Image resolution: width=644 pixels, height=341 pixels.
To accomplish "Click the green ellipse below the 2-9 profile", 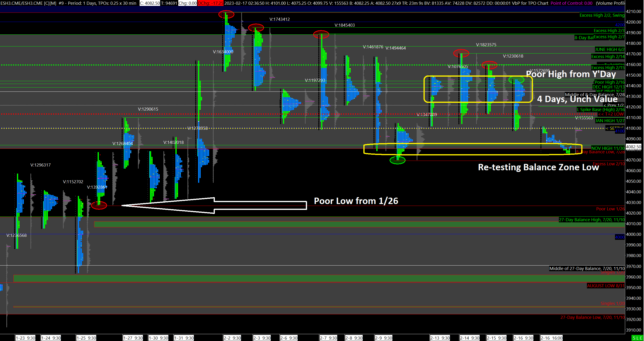I will tap(397, 160).
